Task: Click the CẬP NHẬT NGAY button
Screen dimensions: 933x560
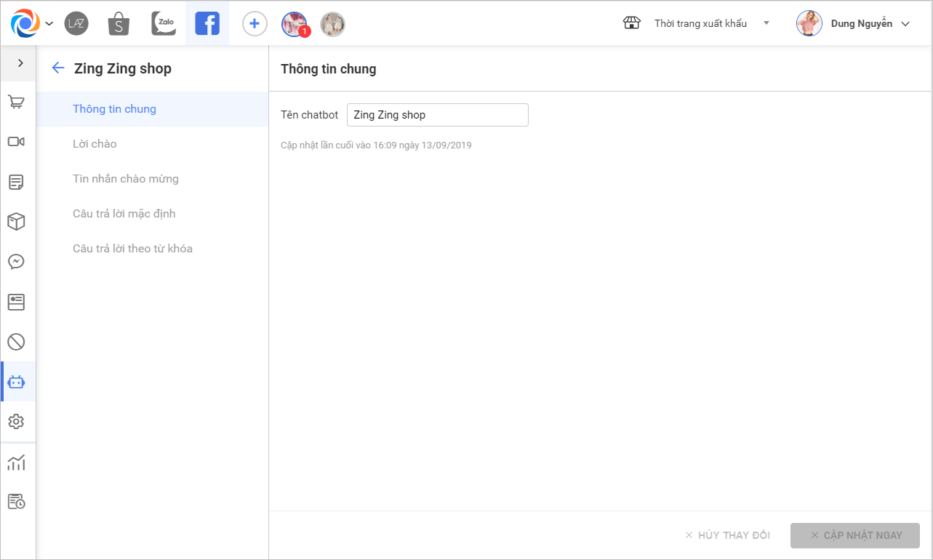Action: click(855, 535)
